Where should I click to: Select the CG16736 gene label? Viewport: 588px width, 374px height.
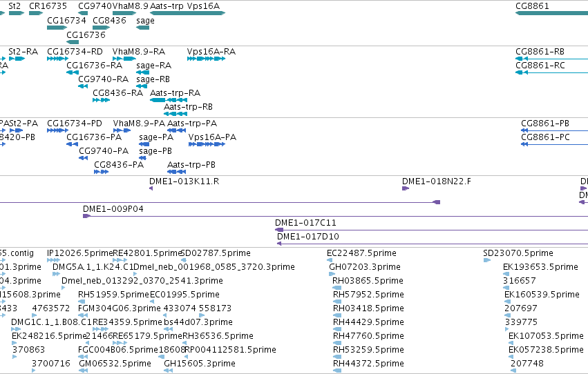coord(86,35)
